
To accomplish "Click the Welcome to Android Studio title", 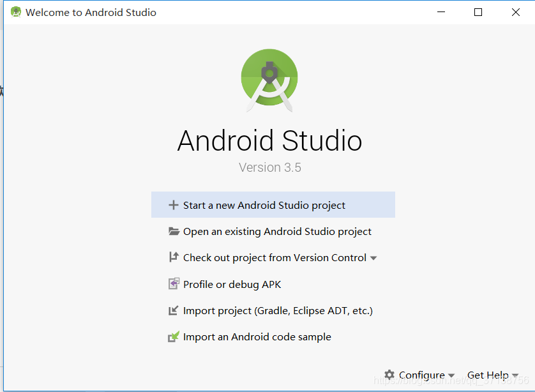I will click(x=91, y=12).
